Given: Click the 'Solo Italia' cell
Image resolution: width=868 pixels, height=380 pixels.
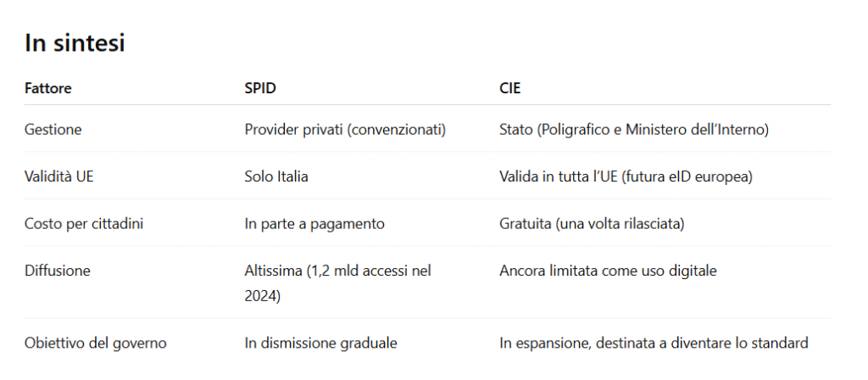Looking at the screenshot, I should 276,176.
